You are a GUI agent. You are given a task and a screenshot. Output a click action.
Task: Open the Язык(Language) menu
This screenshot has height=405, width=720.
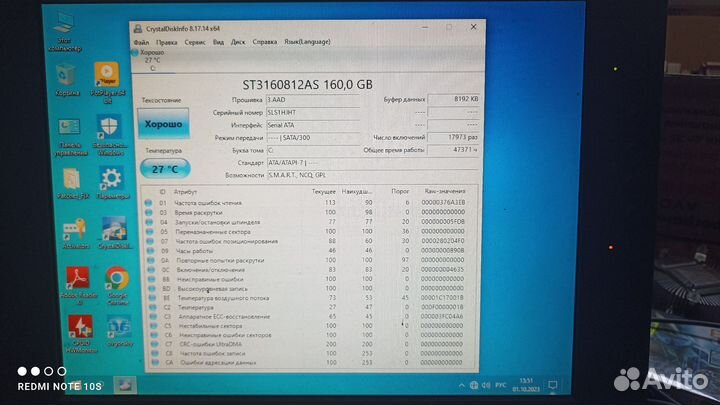[307, 41]
